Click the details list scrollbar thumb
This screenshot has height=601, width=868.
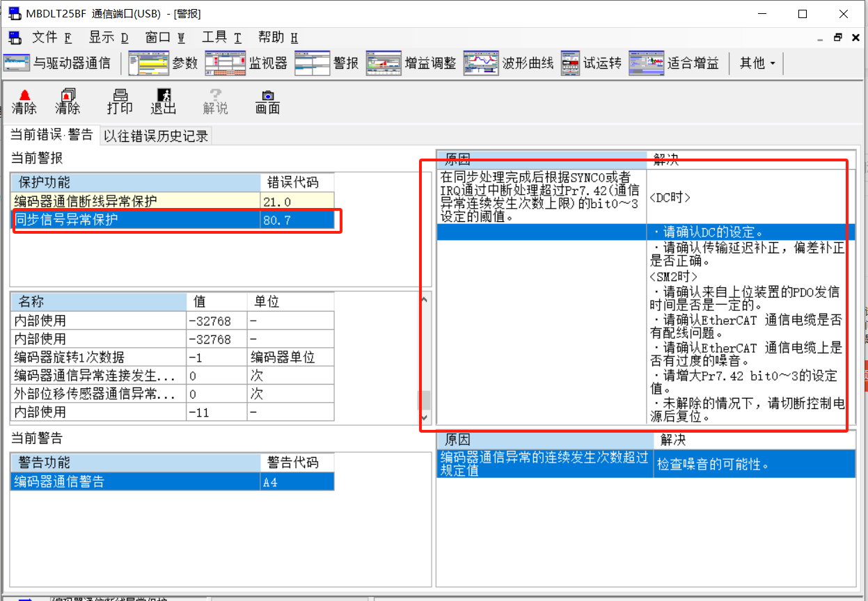(x=424, y=400)
